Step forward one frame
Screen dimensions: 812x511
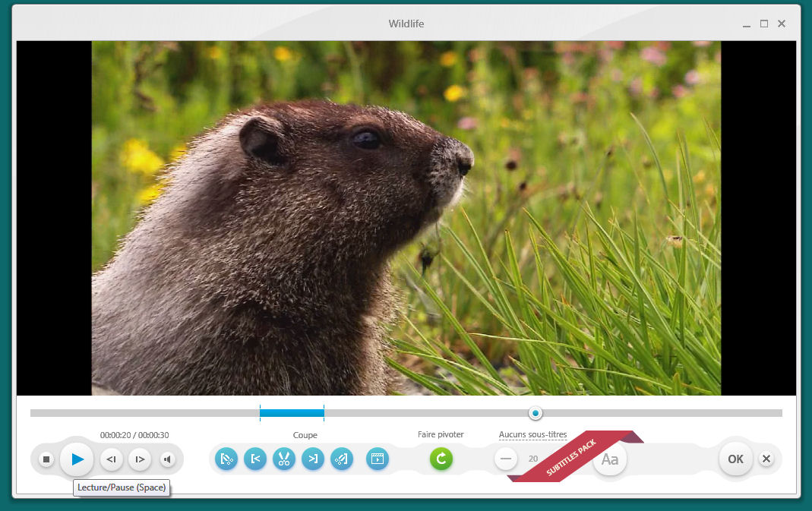[x=140, y=459]
